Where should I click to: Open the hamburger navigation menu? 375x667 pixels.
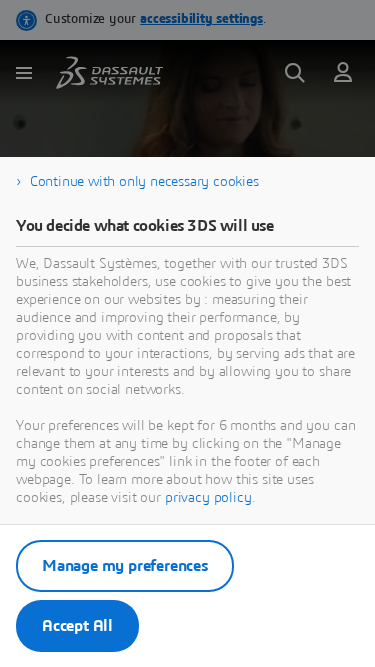click(24, 73)
